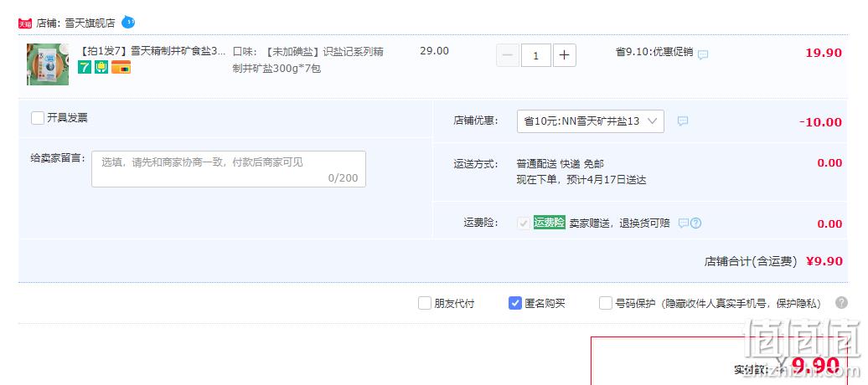Click the green 运费险 tag
Screen dimensions: 868x385
[549, 223]
